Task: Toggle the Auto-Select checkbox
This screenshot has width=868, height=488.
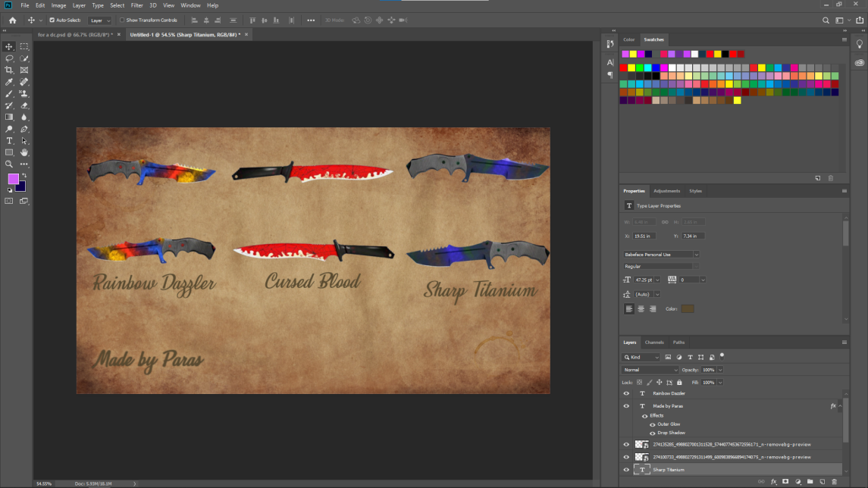Action: [52, 20]
